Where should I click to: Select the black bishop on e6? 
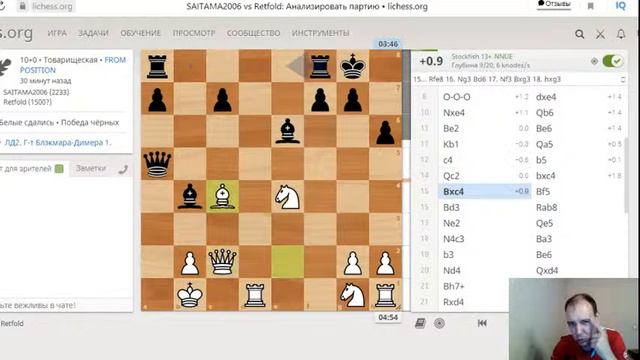tap(287, 131)
